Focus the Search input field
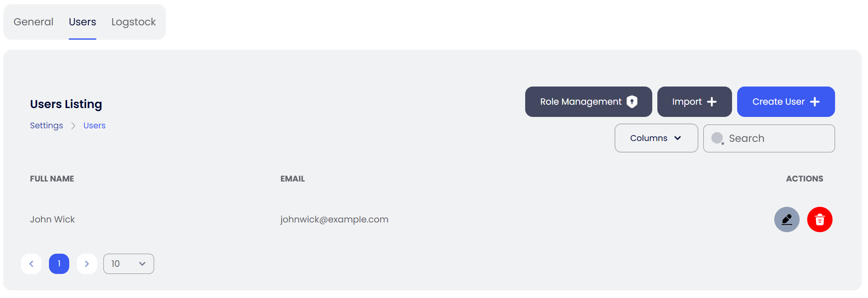 [x=769, y=138]
